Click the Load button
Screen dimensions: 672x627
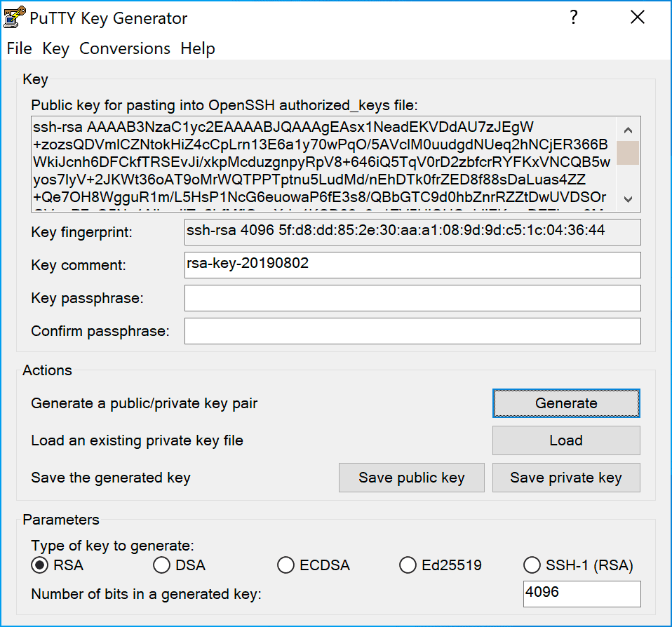coord(565,440)
